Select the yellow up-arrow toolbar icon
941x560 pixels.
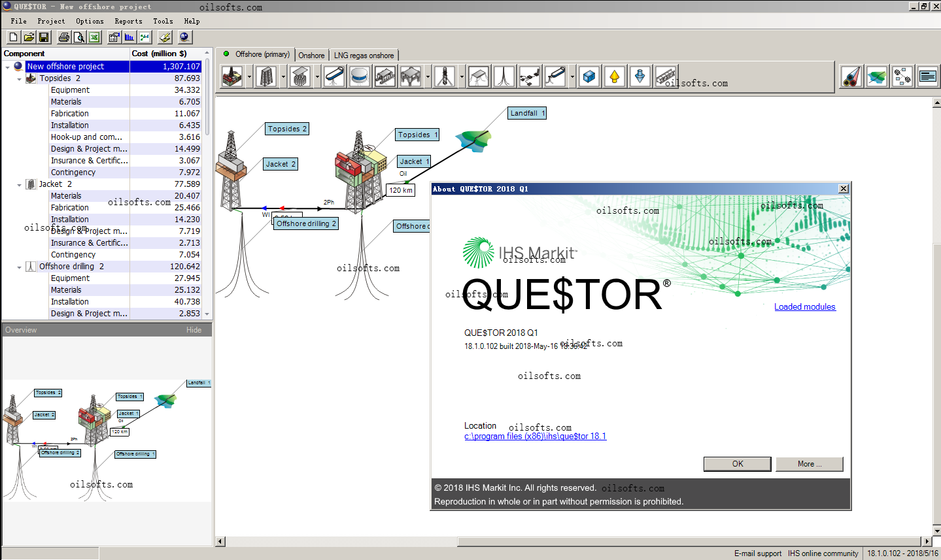(614, 76)
